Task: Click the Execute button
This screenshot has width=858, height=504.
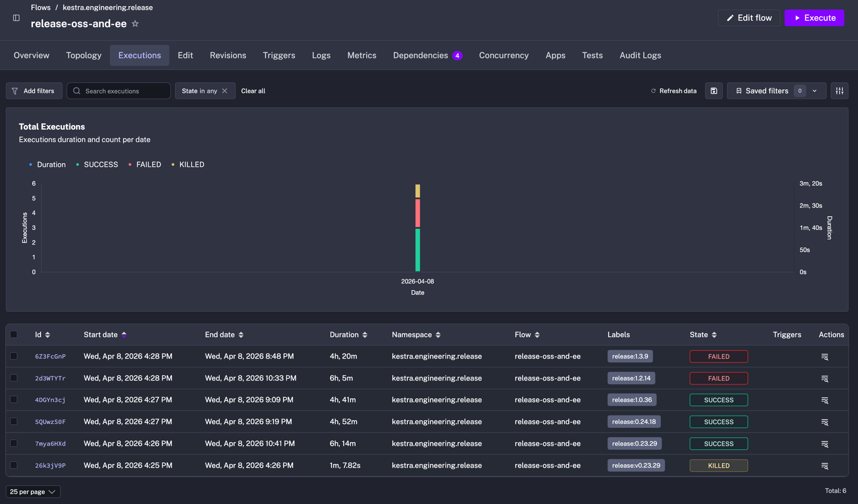Action: click(x=814, y=18)
